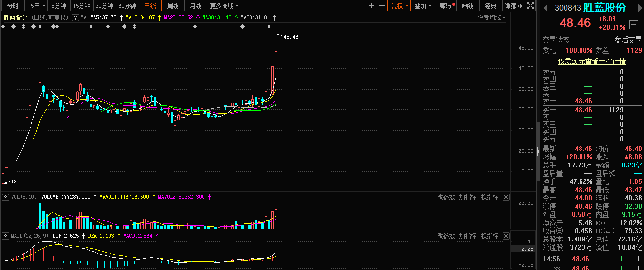Screen dimensions: 644x270
Task: Click the 金额 8.23亿 value
Action: click(x=631, y=165)
